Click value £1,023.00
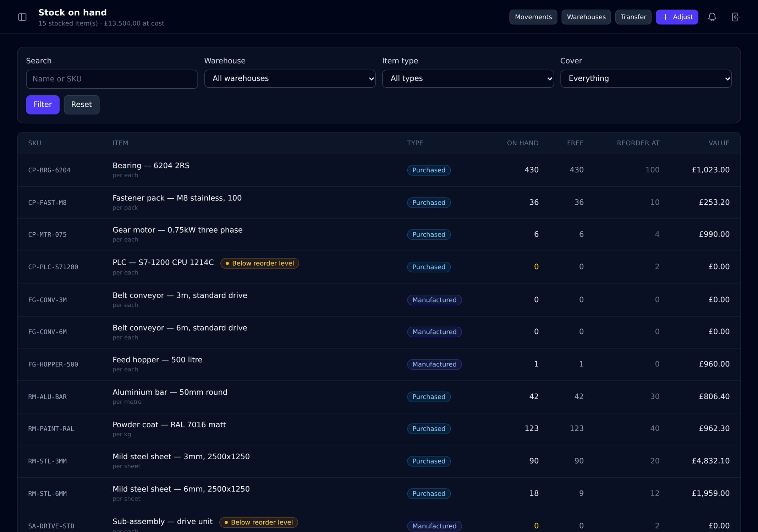The width and height of the screenshot is (758, 532). [x=710, y=170]
